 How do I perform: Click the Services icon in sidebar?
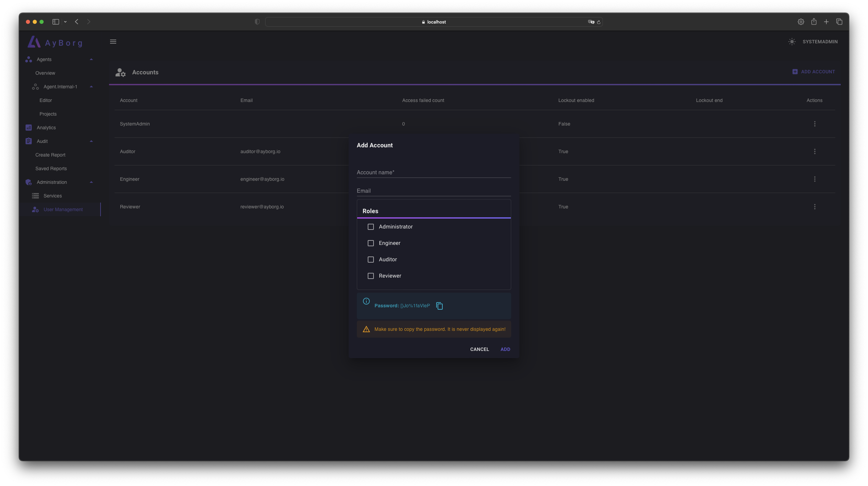pos(36,195)
